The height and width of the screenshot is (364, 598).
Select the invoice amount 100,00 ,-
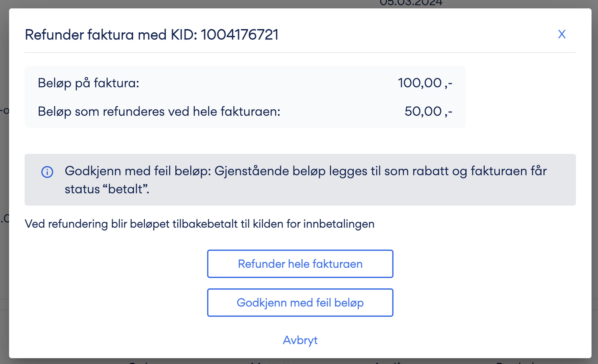click(x=425, y=83)
